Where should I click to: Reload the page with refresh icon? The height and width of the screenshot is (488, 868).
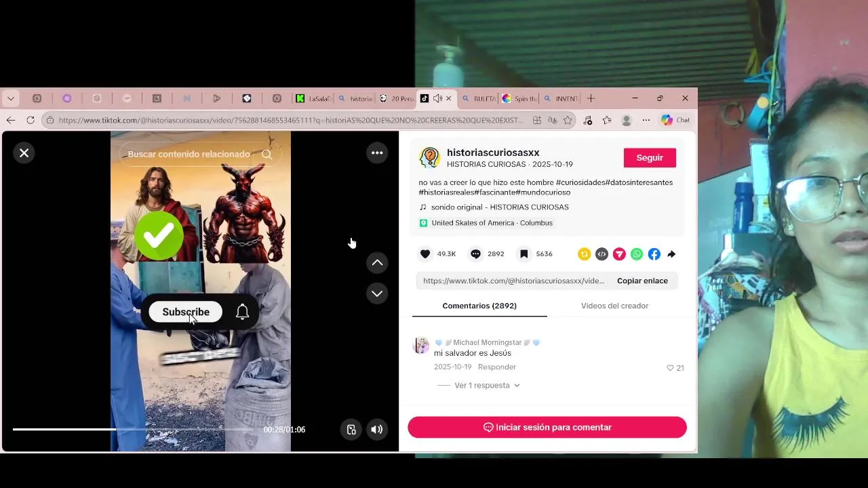pyautogui.click(x=31, y=120)
